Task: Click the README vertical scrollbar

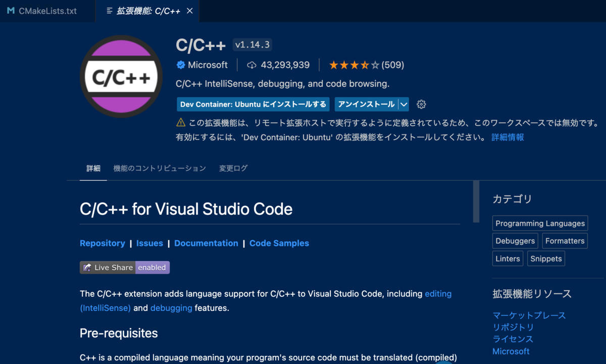Action: (476, 202)
